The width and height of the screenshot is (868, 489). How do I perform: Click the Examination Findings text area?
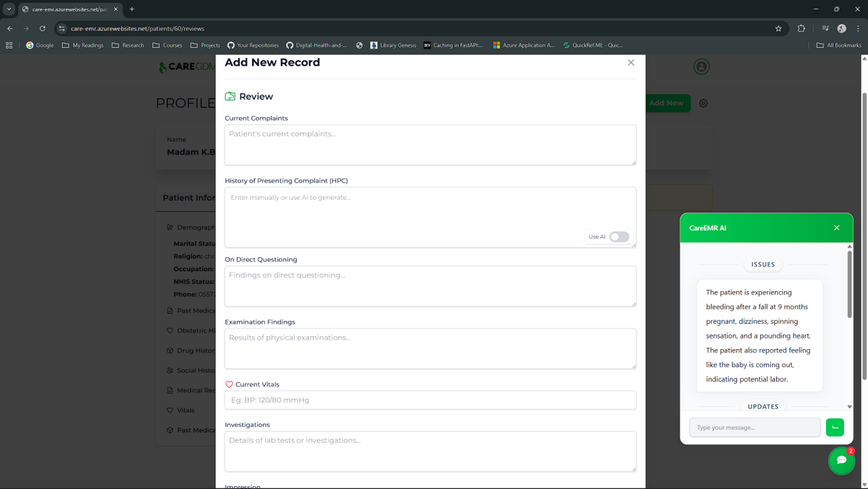point(430,348)
